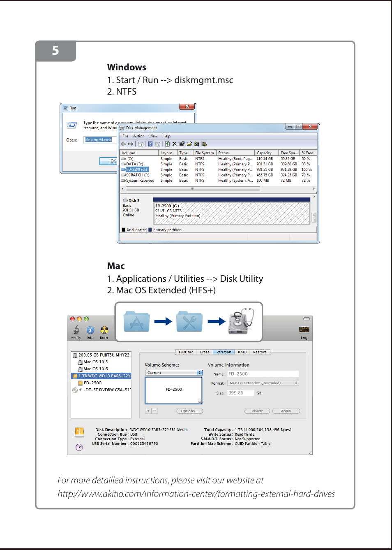The image size is (392, 550).
Task: Click the plus button to add a partition
Action: [148, 411]
